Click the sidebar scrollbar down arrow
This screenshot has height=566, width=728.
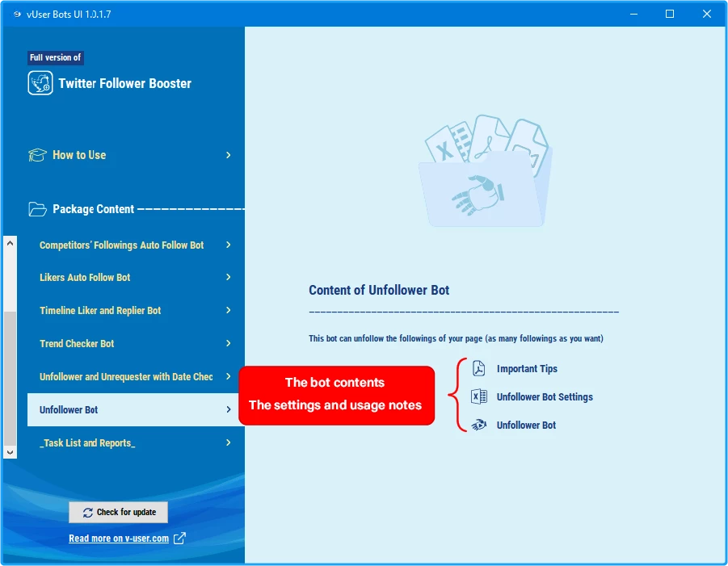pyautogui.click(x=11, y=452)
